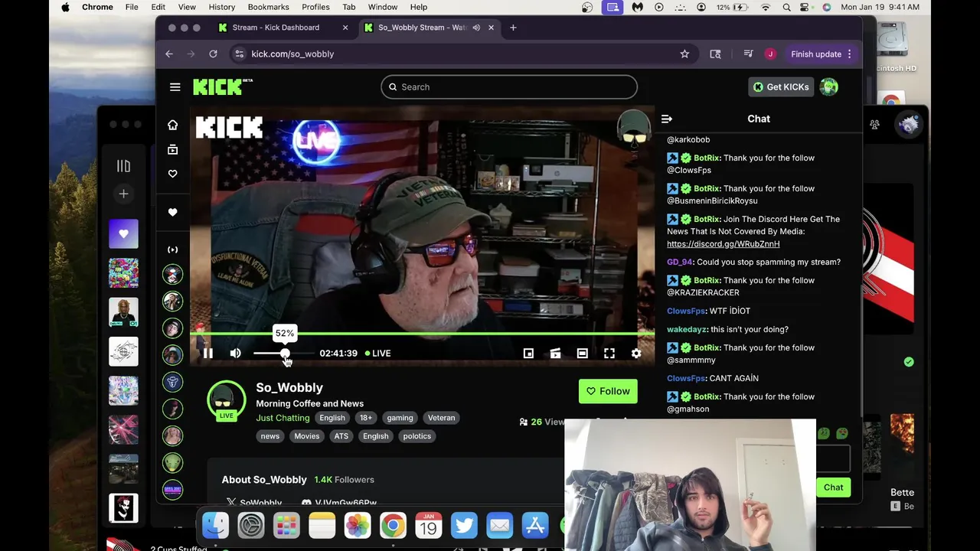Screen dimensions: 980x551
Task: Open the discord.gg/WRubZnnH link in chat
Action: click(723, 243)
